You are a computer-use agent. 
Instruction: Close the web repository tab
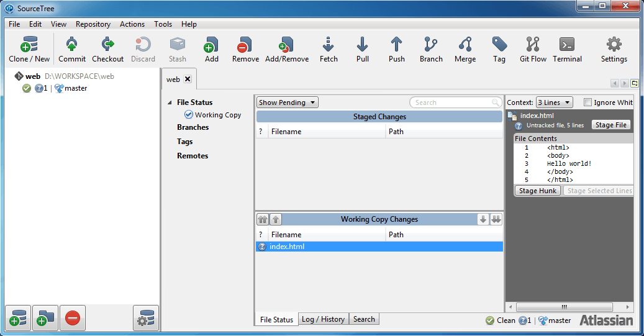(188, 79)
